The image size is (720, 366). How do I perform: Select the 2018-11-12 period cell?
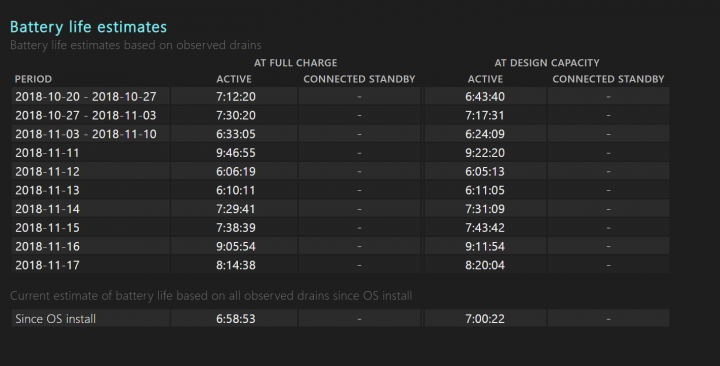[x=90, y=172]
